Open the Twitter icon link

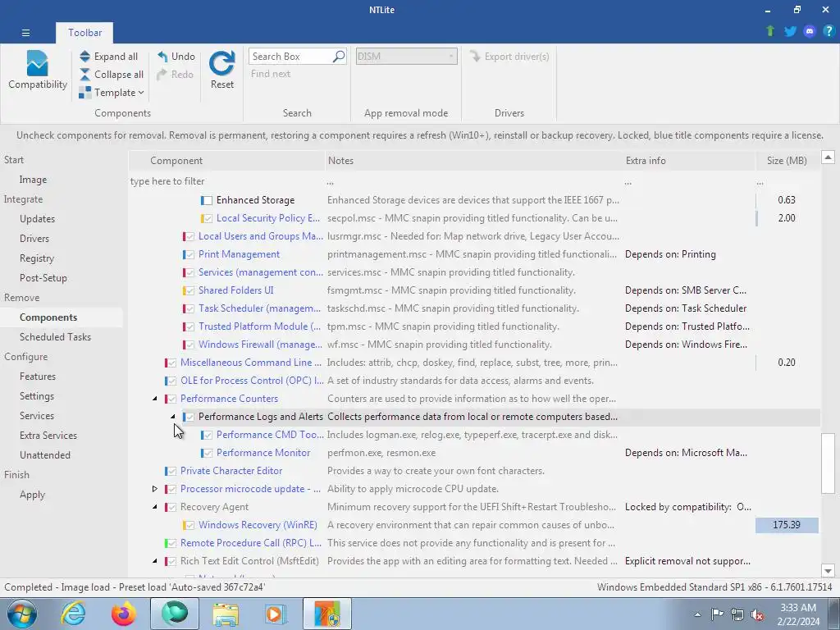(x=790, y=31)
